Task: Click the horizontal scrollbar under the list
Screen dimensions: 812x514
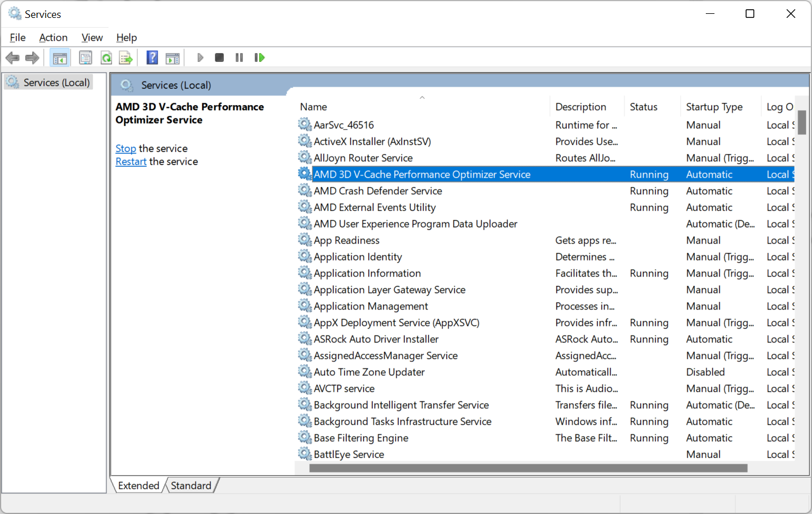Action: [527, 468]
